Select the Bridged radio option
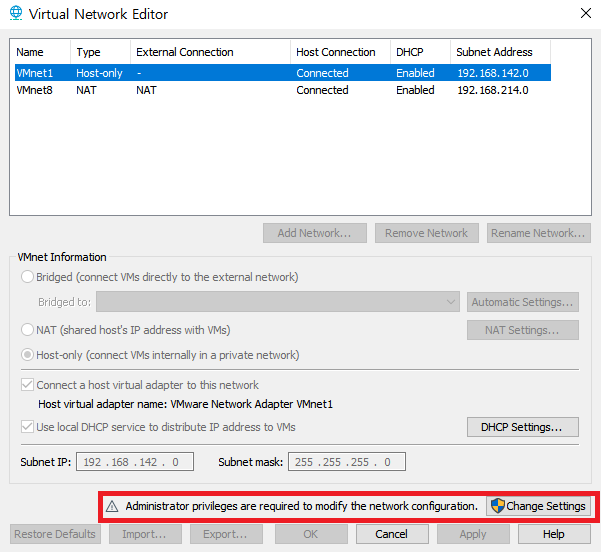Screen dimensions: 602x555 point(27,277)
